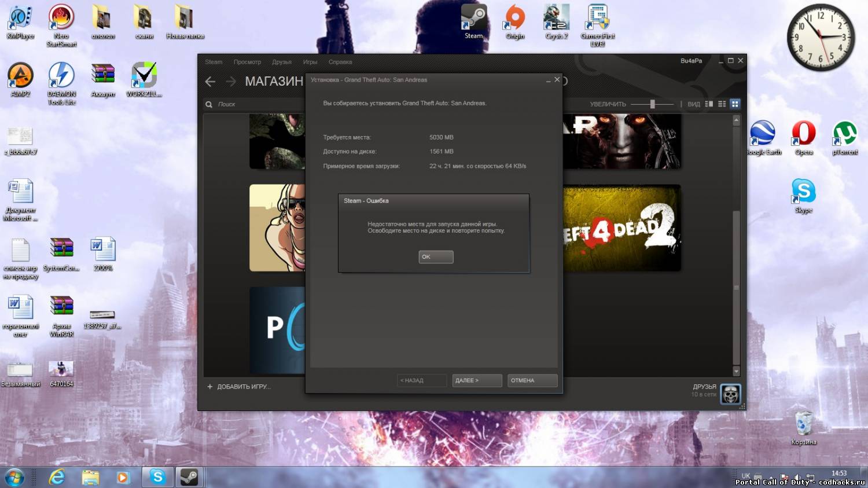The height and width of the screenshot is (488, 868).
Task: Click the Bu4aPa account name
Action: pos(691,61)
